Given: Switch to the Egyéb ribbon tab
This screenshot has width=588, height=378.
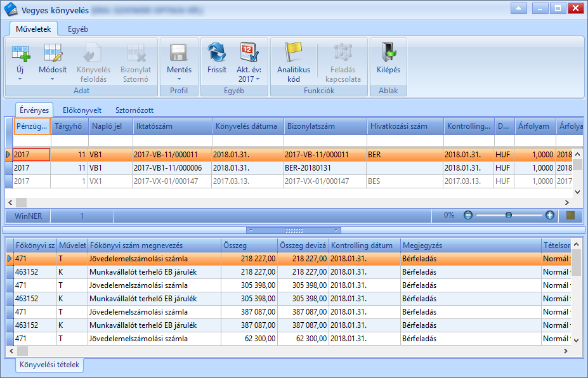Looking at the screenshot, I should click(78, 29).
